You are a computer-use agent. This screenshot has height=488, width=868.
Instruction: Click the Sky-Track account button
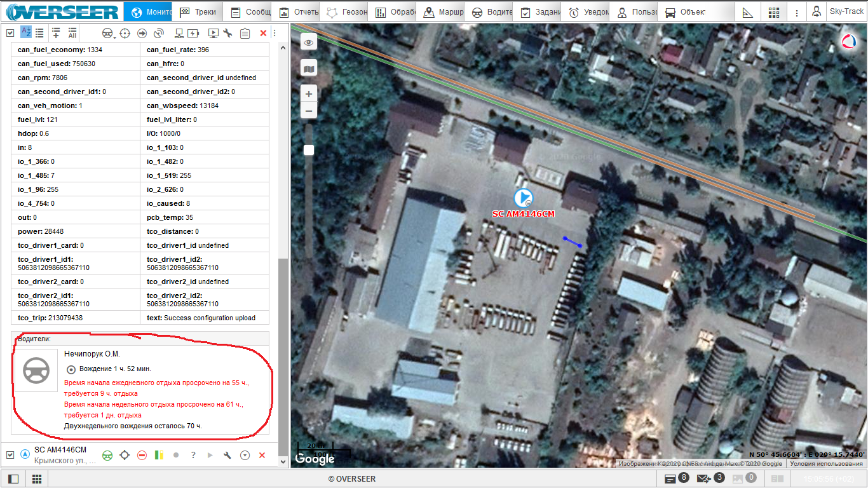[839, 12]
